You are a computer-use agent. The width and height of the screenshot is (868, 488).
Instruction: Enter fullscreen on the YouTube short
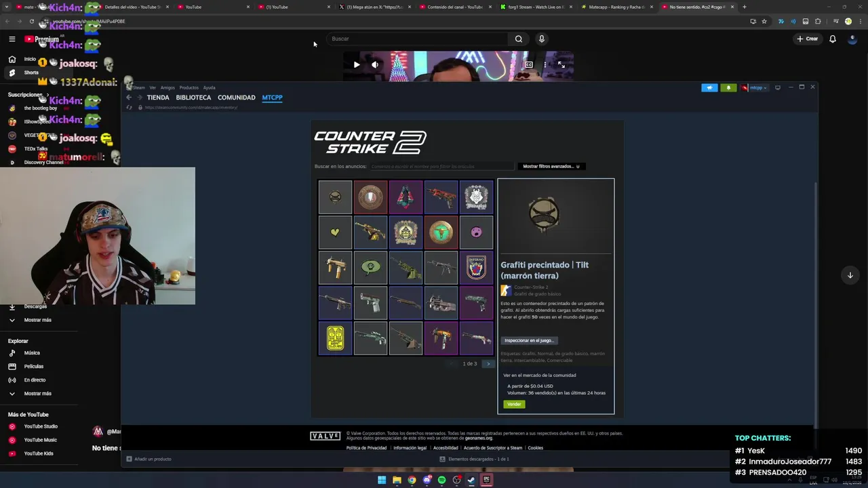[561, 64]
